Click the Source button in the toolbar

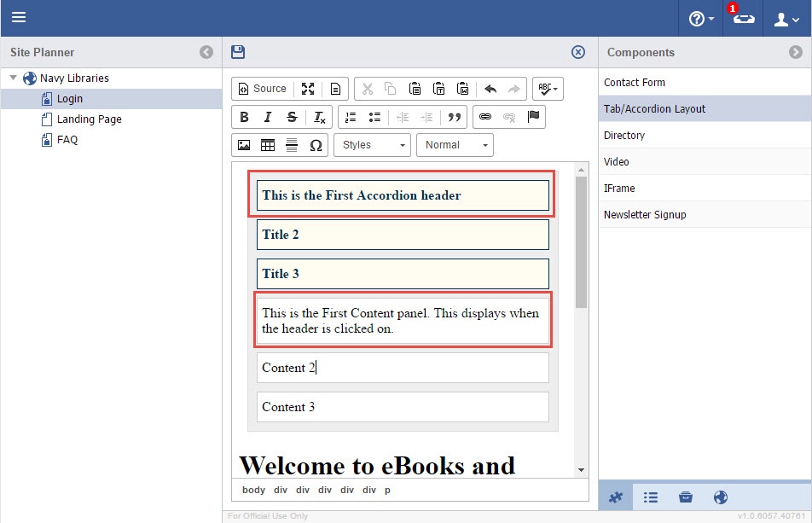[262, 89]
